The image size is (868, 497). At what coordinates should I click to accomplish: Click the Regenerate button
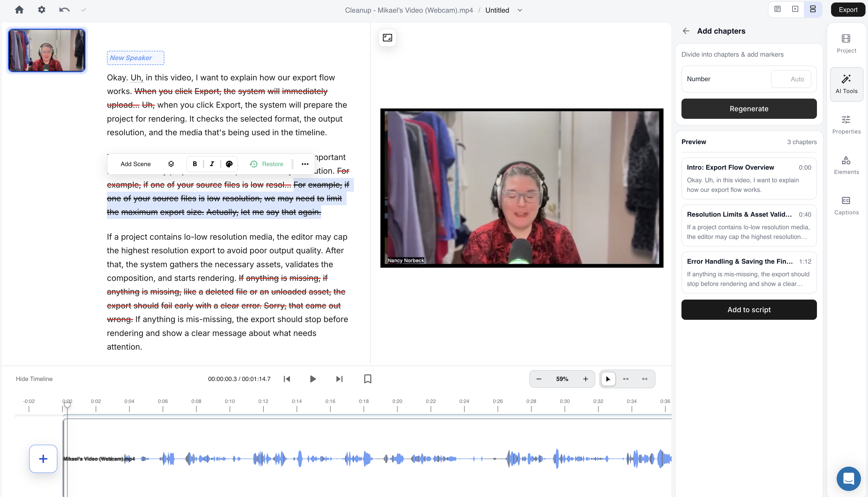tap(749, 109)
